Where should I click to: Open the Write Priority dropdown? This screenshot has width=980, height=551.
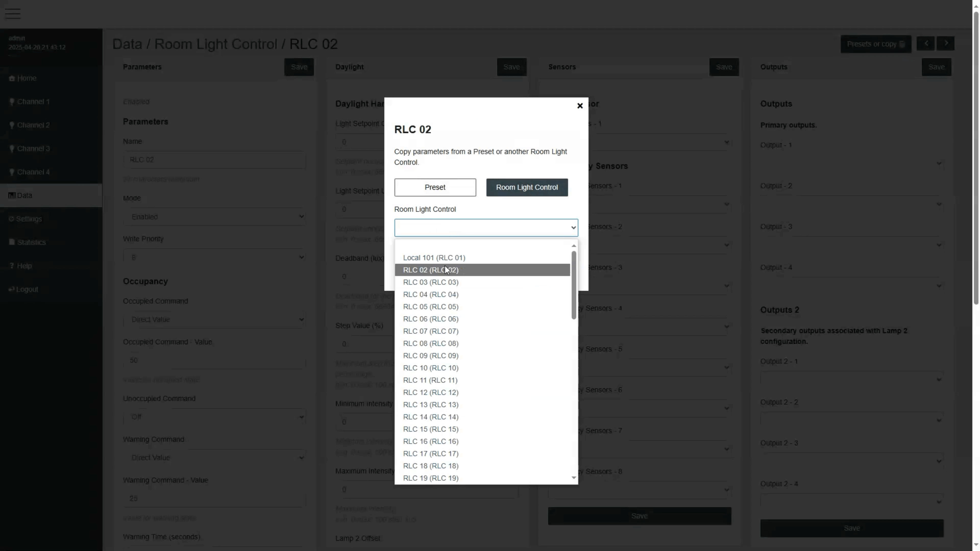point(214,257)
